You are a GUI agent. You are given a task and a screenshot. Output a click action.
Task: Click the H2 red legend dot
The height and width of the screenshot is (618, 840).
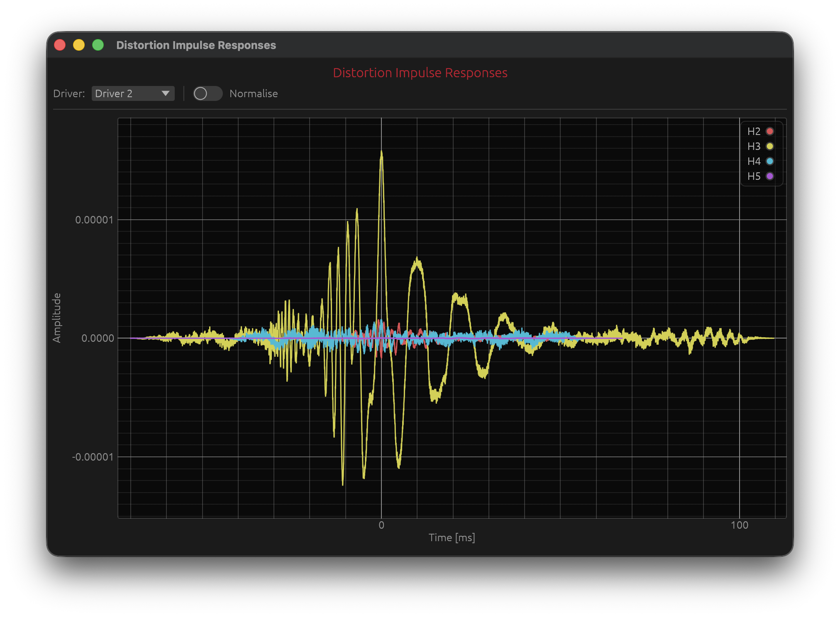[770, 131]
